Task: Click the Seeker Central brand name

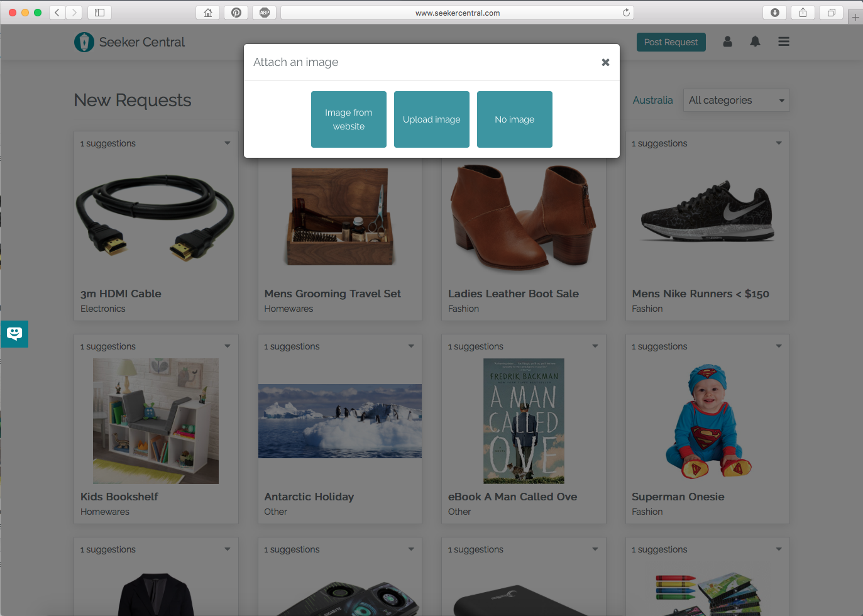Action: [142, 42]
